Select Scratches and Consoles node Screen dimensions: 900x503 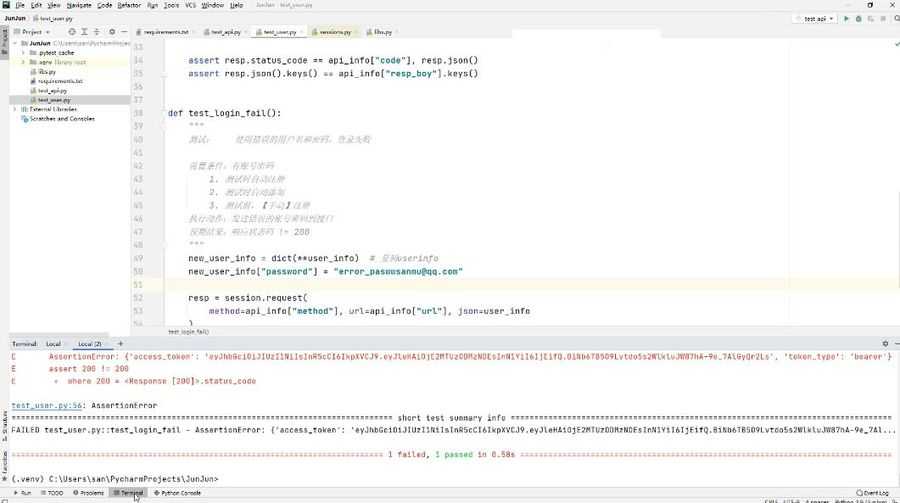coord(62,119)
